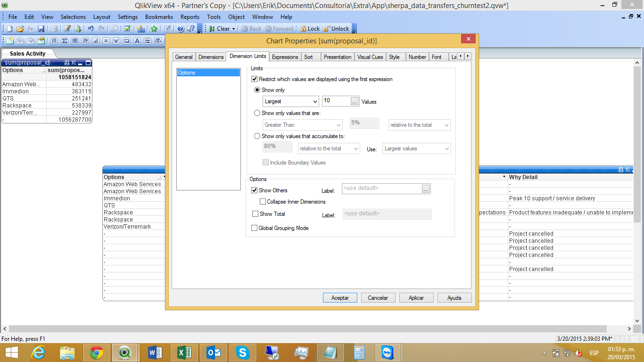The height and width of the screenshot is (362, 644).
Task: Save the document with the floppy icon
Action: [x=41, y=29]
